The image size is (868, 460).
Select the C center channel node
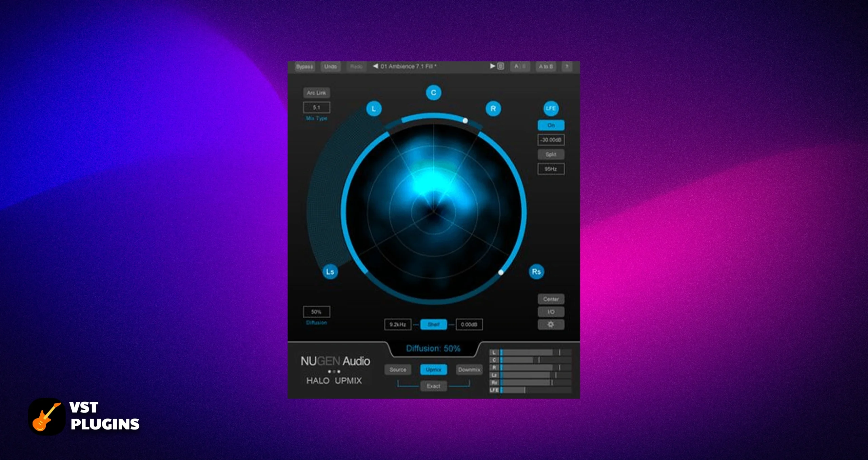(x=433, y=93)
